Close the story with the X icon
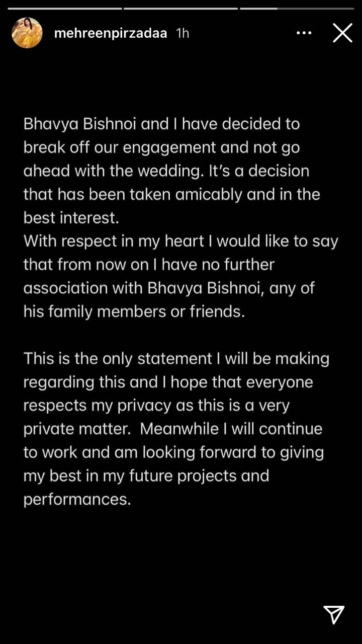This screenshot has width=362, height=644. 342,33
